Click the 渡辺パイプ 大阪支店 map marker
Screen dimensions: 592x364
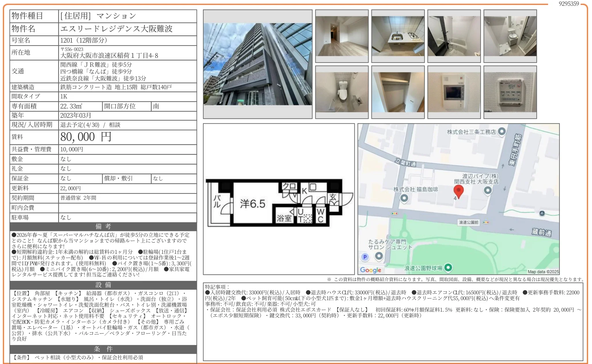click(x=487, y=190)
